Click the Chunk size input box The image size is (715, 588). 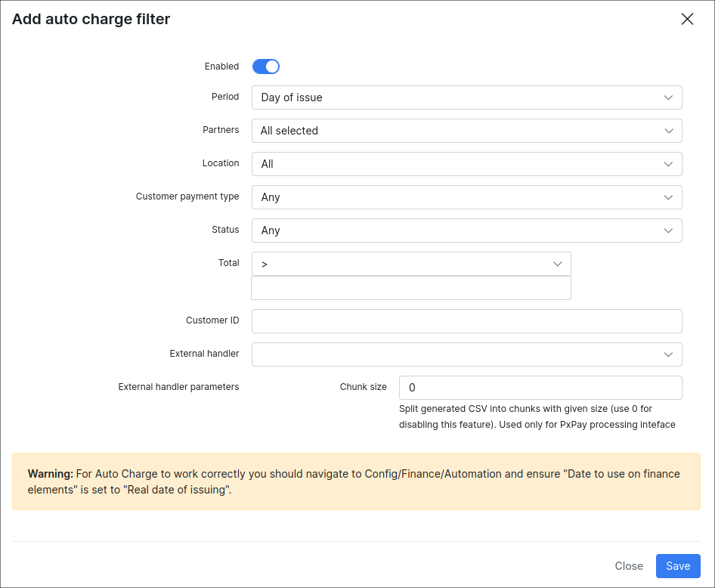540,388
